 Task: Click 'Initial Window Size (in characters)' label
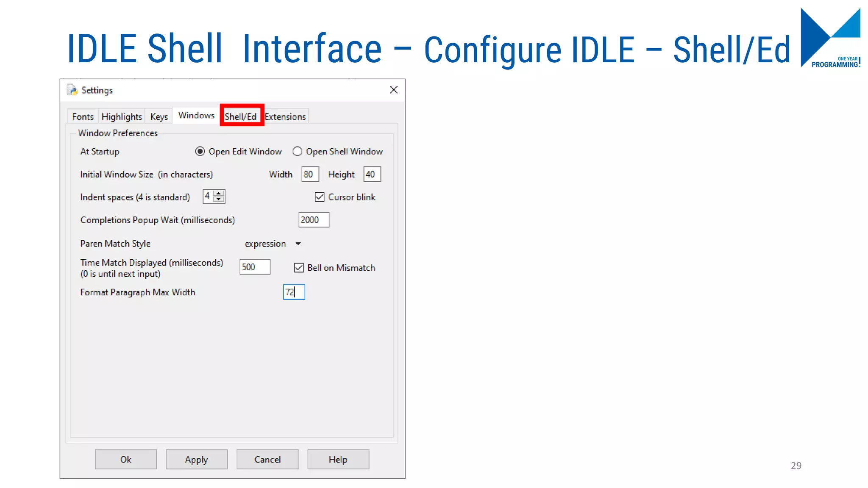[x=146, y=174]
